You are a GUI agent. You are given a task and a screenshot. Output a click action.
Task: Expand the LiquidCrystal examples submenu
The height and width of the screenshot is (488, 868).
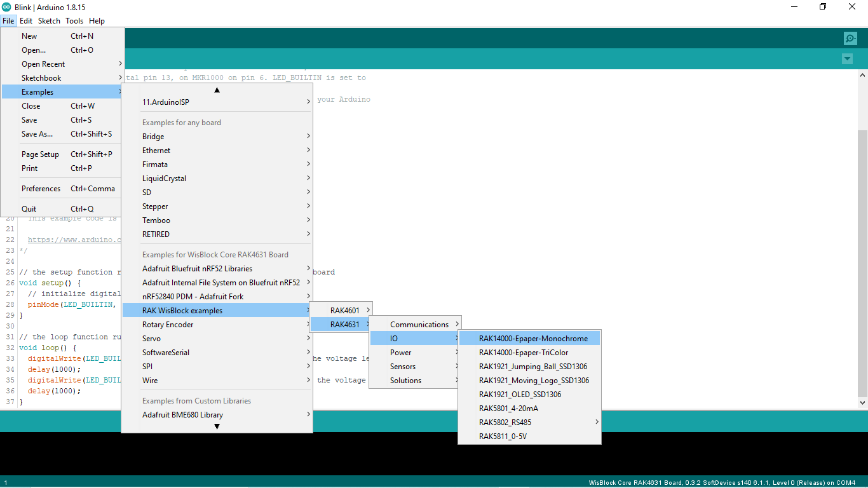217,179
